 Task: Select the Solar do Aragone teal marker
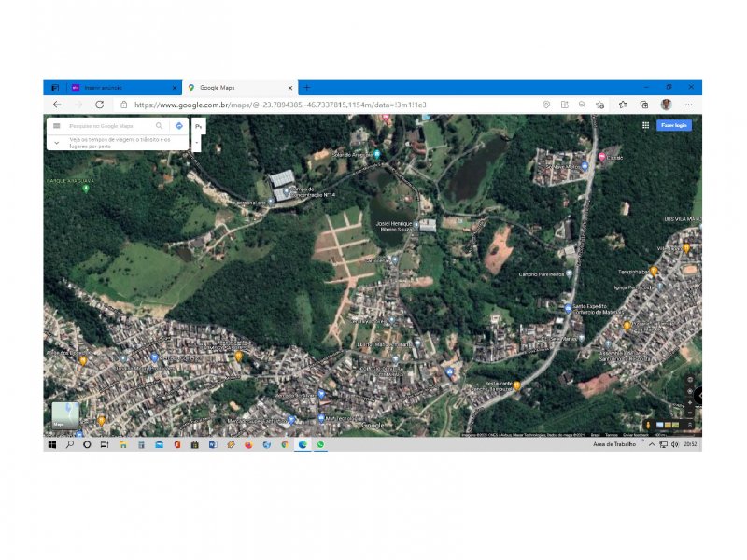[x=377, y=154]
